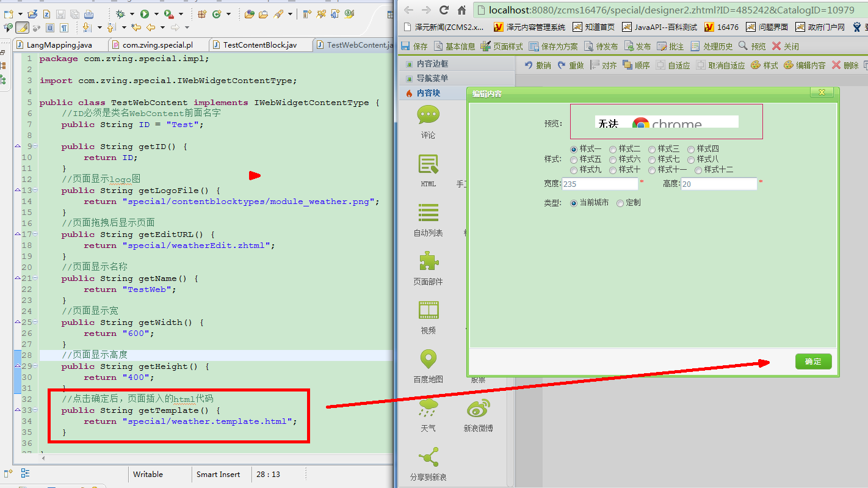Viewport: 868px width, 488px height.
Task: Select the 百度地图 map pin icon
Action: click(x=428, y=360)
